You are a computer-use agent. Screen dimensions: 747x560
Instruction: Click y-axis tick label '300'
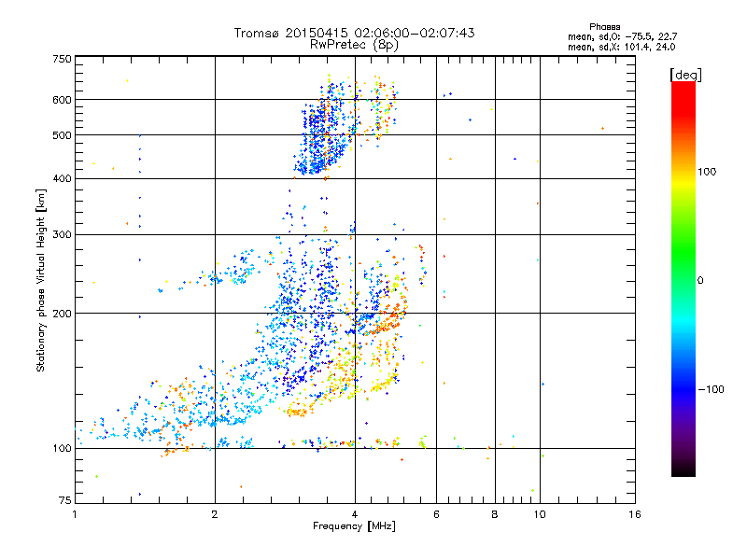62,234
